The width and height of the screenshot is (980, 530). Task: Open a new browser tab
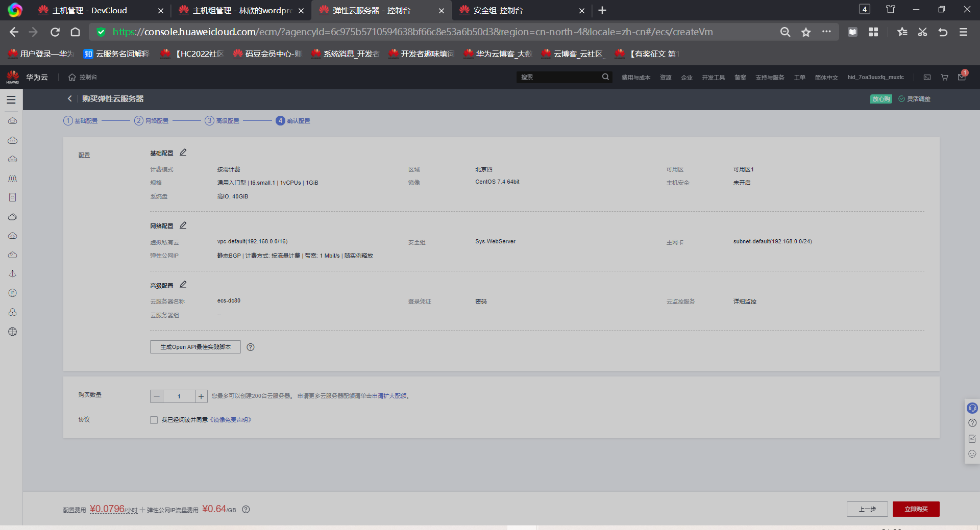click(x=602, y=10)
